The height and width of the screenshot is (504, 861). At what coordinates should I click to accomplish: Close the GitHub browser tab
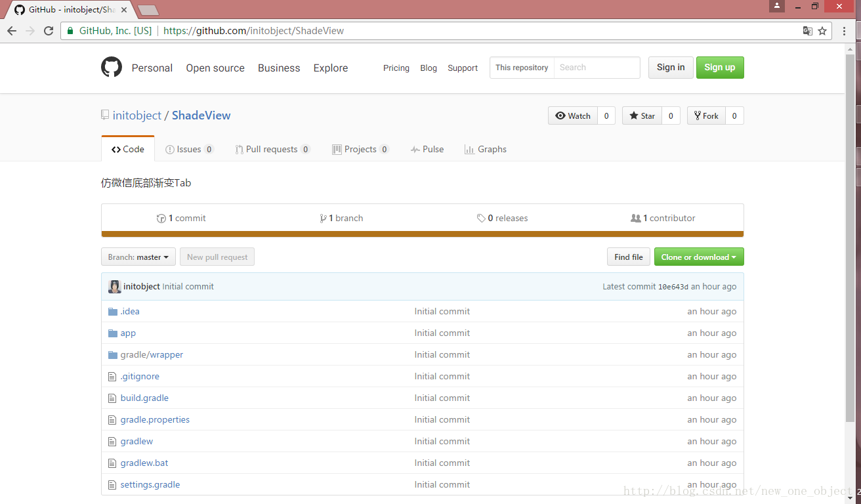(124, 10)
